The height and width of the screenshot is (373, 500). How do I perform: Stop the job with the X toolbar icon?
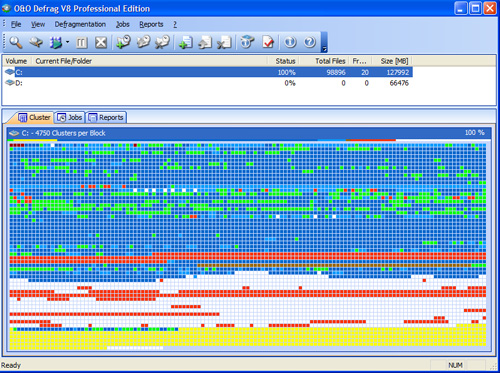101,43
